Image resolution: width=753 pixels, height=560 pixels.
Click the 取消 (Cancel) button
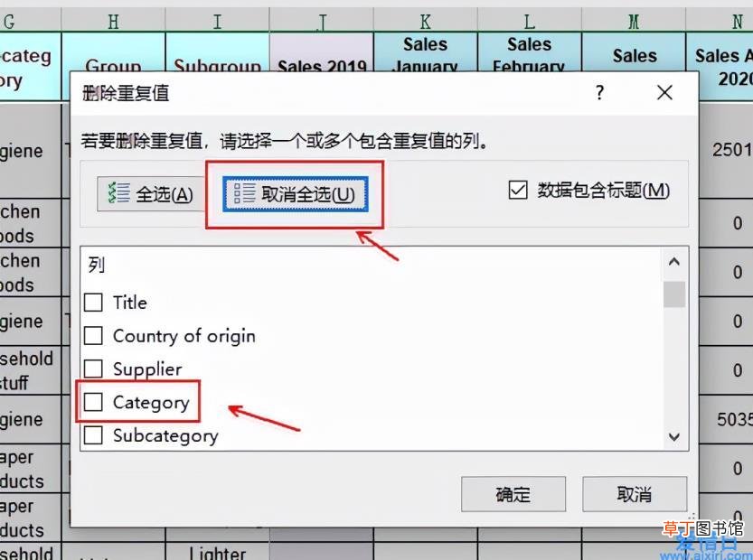(x=635, y=494)
